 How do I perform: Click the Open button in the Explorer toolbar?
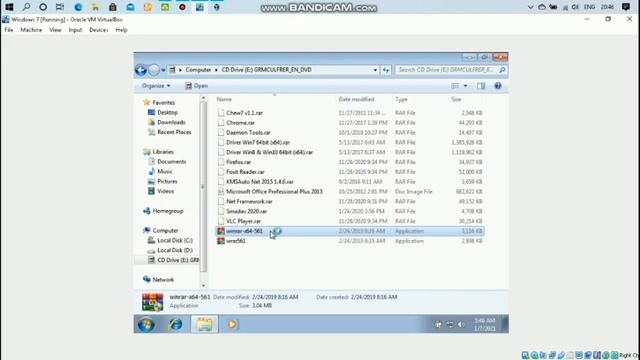coord(196,86)
